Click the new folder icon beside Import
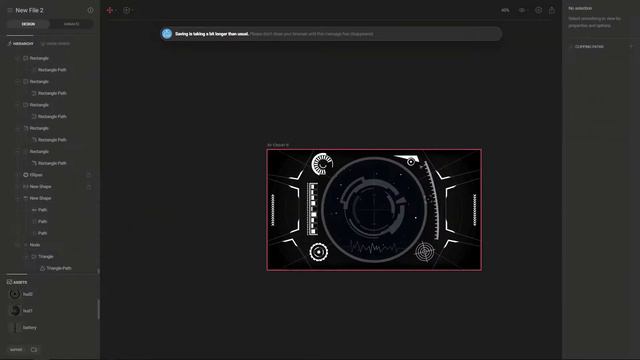Screen dimensions: 640x360 34,350
